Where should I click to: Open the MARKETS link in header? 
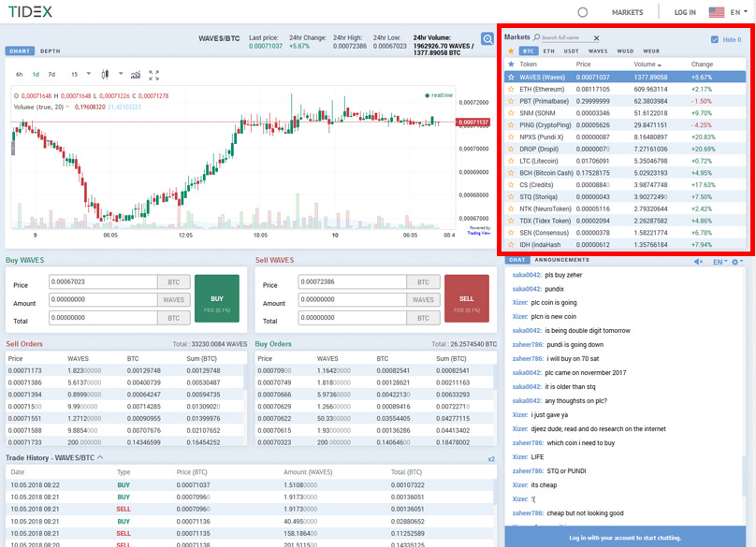[627, 12]
